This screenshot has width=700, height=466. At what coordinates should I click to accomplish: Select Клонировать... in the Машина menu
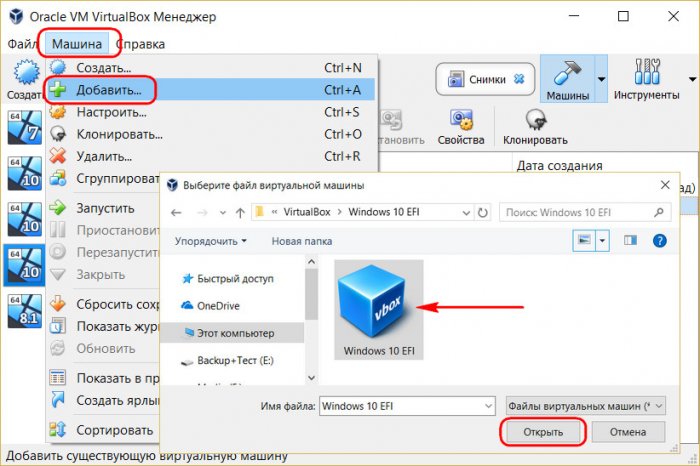point(212,134)
